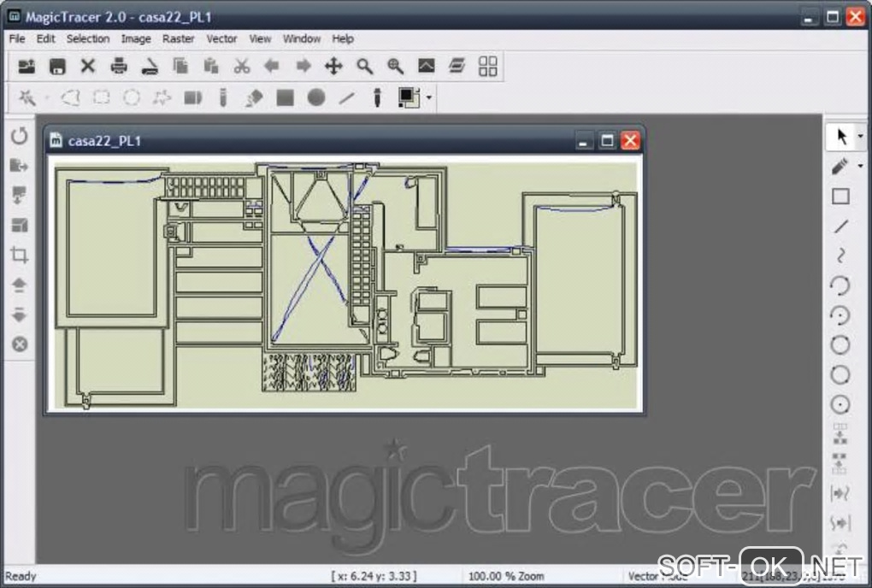The height and width of the screenshot is (588, 872).
Task: Open the Vector menu
Action: pos(221,38)
